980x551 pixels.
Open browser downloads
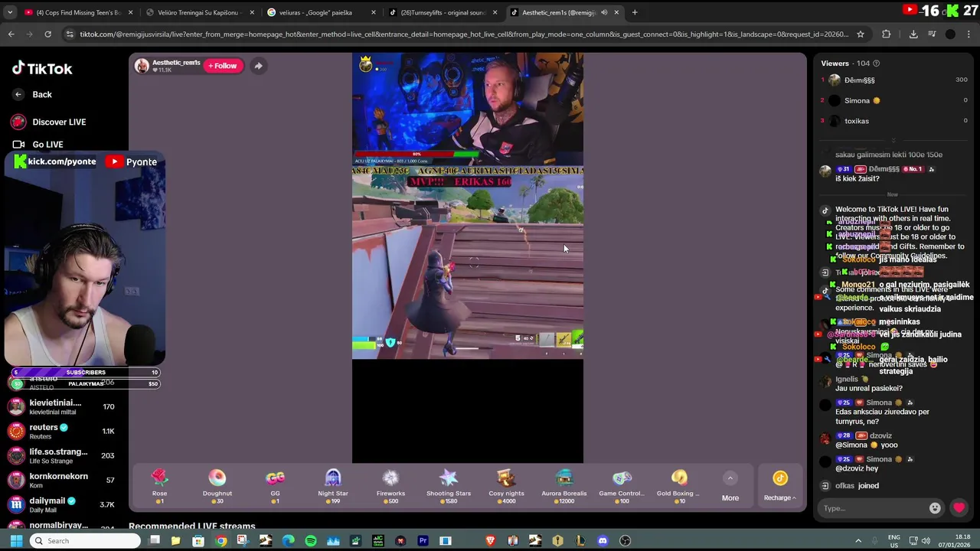click(913, 34)
